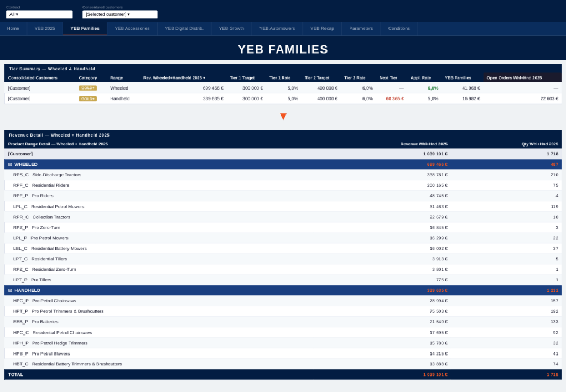Collapse the HANDHELD group

(10, 290)
